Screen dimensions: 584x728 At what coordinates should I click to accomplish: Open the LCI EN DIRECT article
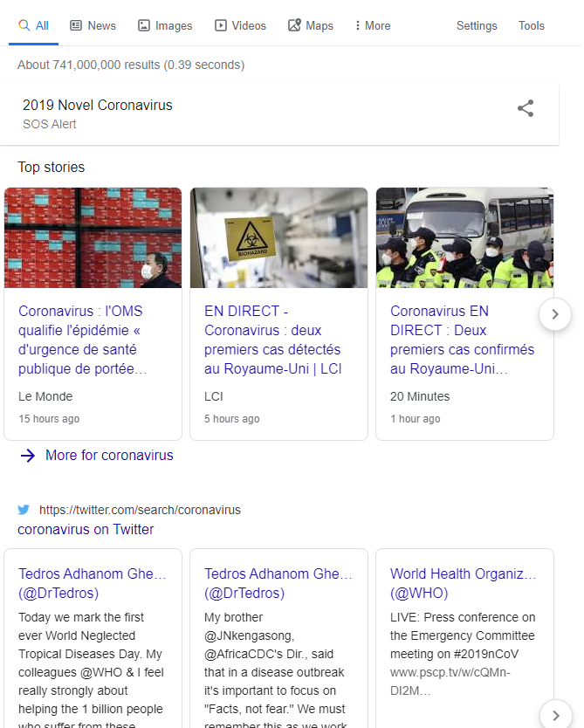pyautogui.click(x=273, y=340)
